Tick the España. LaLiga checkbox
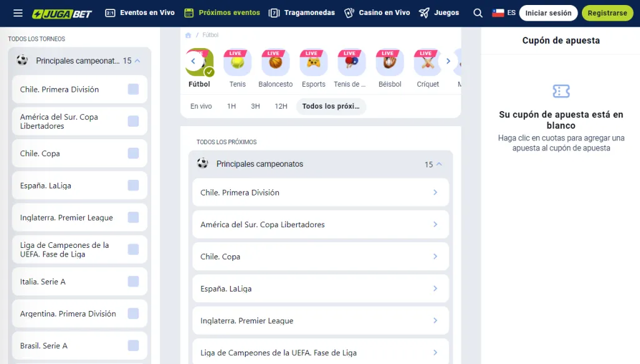640x364 pixels. (133, 185)
